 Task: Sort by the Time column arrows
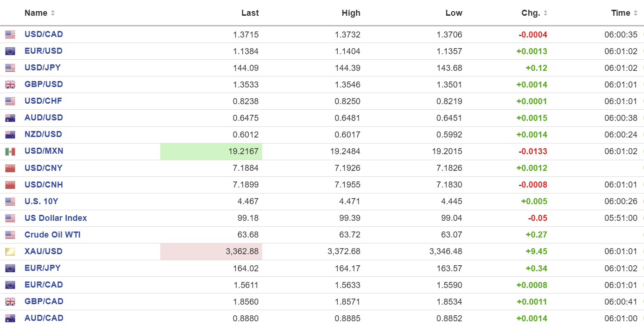(635, 13)
